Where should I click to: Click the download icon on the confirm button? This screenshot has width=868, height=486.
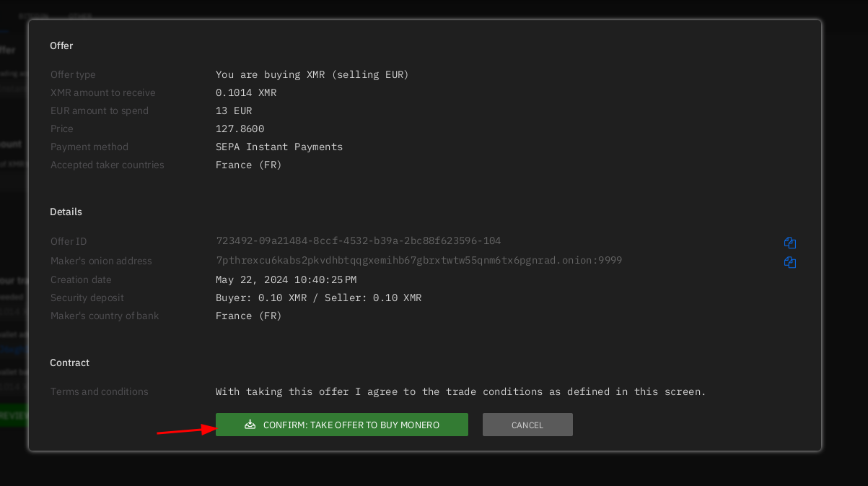pyautogui.click(x=250, y=425)
